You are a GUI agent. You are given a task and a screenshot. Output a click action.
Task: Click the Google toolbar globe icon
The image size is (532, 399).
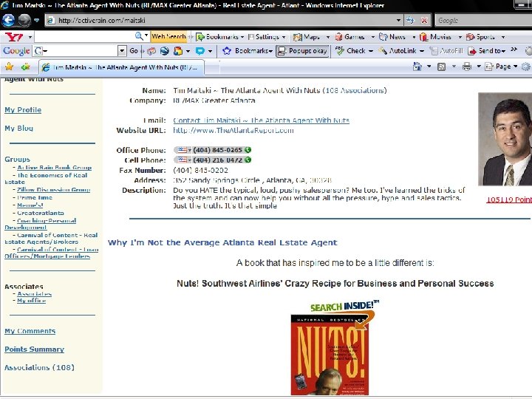tap(165, 51)
